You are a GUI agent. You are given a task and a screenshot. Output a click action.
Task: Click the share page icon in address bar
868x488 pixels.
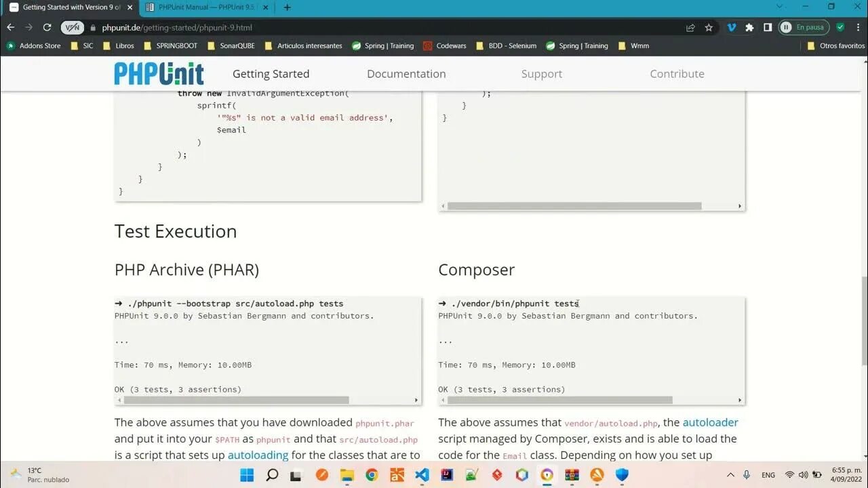coord(690,28)
